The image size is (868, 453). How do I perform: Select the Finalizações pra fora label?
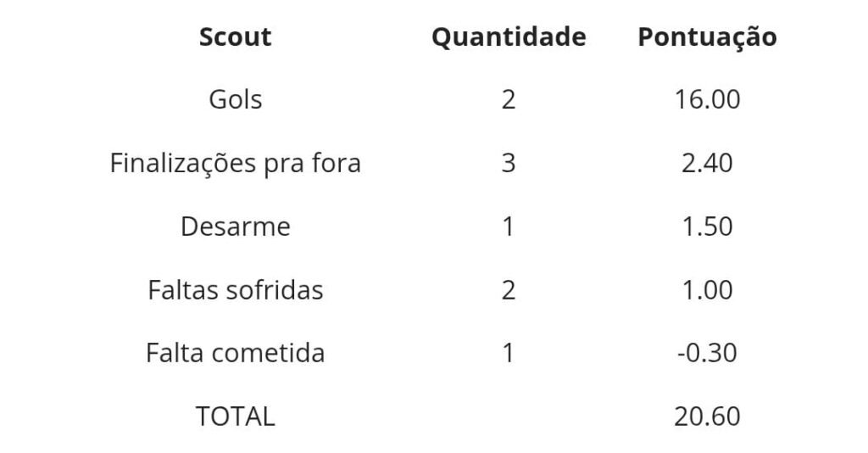click(x=235, y=163)
